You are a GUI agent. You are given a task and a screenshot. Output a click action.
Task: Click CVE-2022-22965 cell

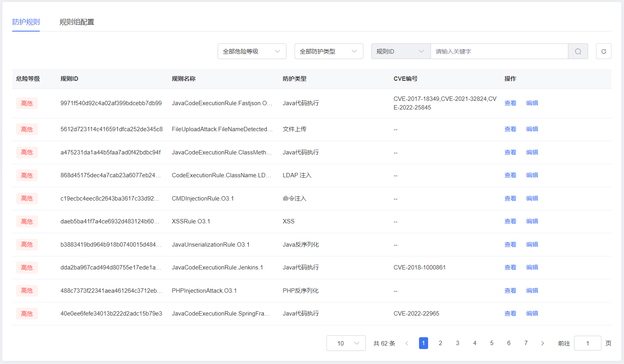coord(416,314)
